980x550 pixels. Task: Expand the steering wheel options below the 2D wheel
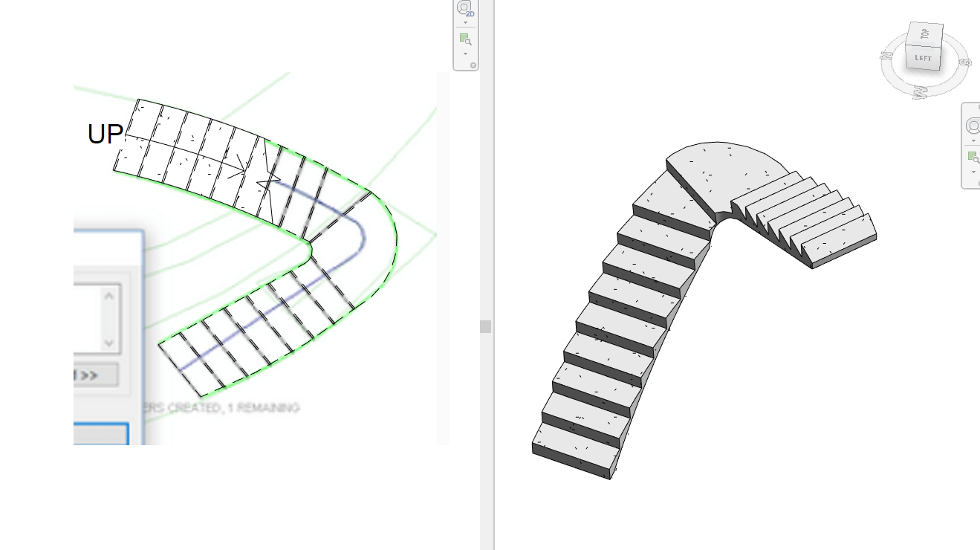tap(465, 22)
